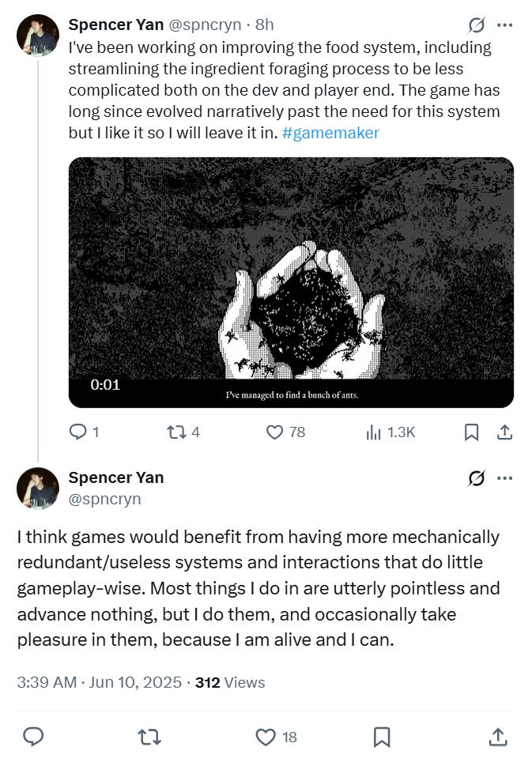The height and width of the screenshot is (762, 532).
Task: Repost the tweet about redundant game systems
Action: [148, 737]
